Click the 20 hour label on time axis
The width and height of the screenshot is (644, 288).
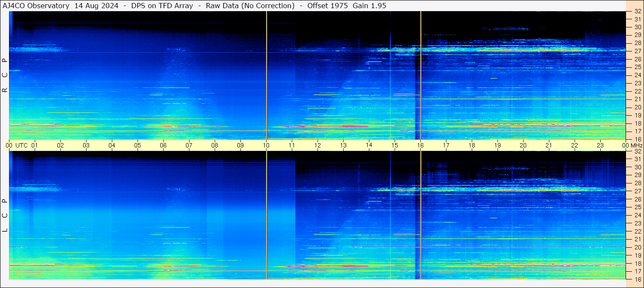(523, 145)
